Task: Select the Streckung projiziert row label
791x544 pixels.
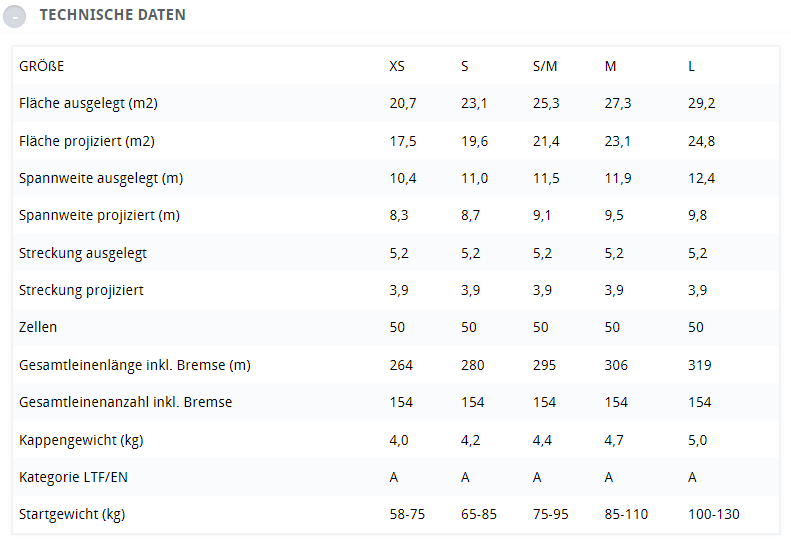Action: click(81, 290)
